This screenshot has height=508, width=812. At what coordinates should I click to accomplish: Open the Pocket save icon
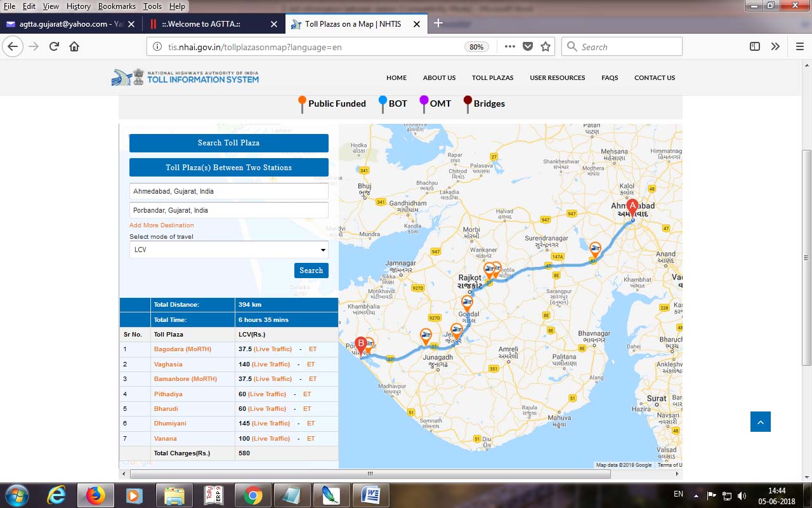(x=528, y=46)
